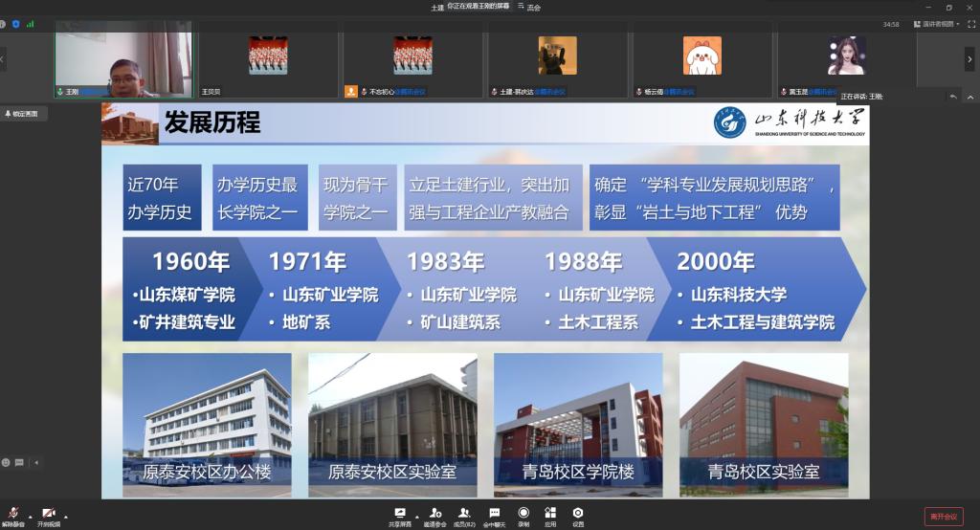This screenshot has width=980, height=530.
Task: Open the Apps (应用) panel
Action: click(550, 514)
